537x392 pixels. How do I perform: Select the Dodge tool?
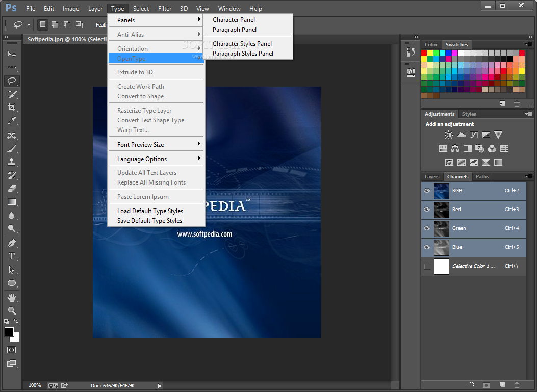click(12, 229)
